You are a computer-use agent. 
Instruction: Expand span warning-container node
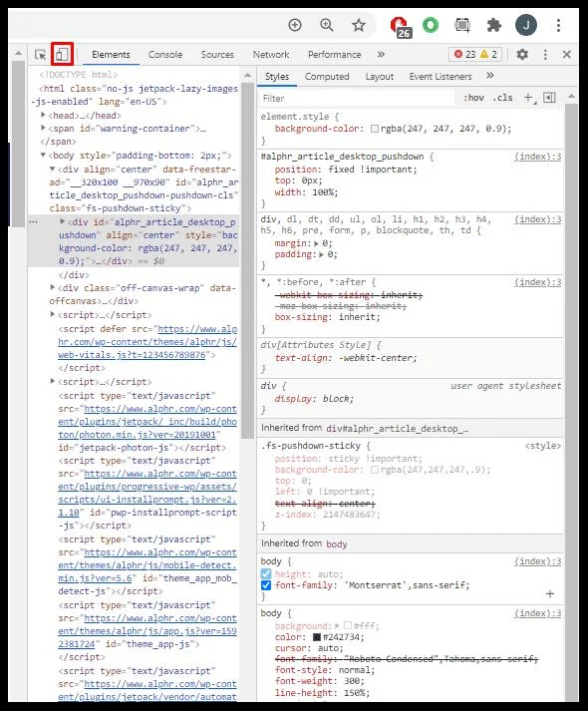(44, 129)
